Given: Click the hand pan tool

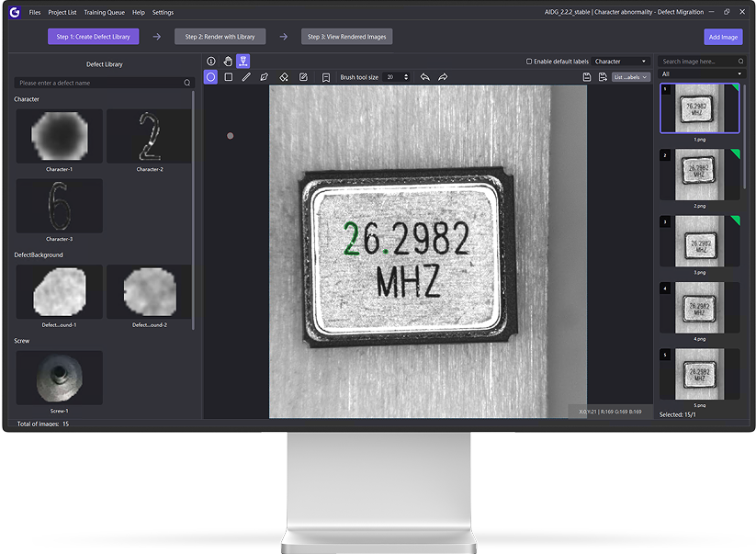Looking at the screenshot, I should click(x=228, y=62).
